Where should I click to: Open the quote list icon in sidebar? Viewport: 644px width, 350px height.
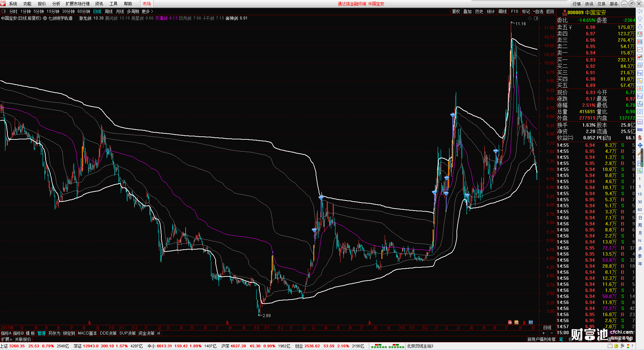(x=640, y=34)
